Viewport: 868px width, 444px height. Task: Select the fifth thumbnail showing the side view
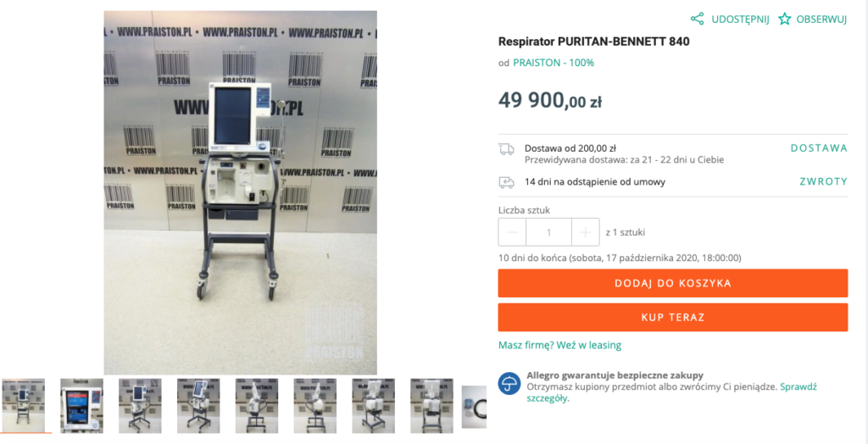pyautogui.click(x=256, y=405)
